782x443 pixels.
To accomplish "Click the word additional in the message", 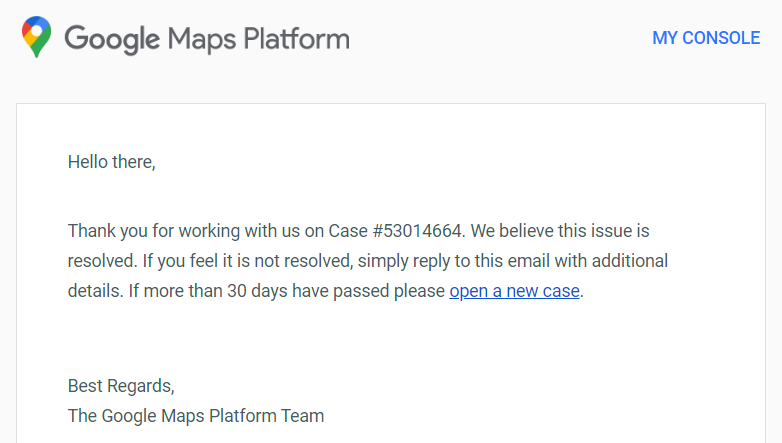I will (630, 261).
